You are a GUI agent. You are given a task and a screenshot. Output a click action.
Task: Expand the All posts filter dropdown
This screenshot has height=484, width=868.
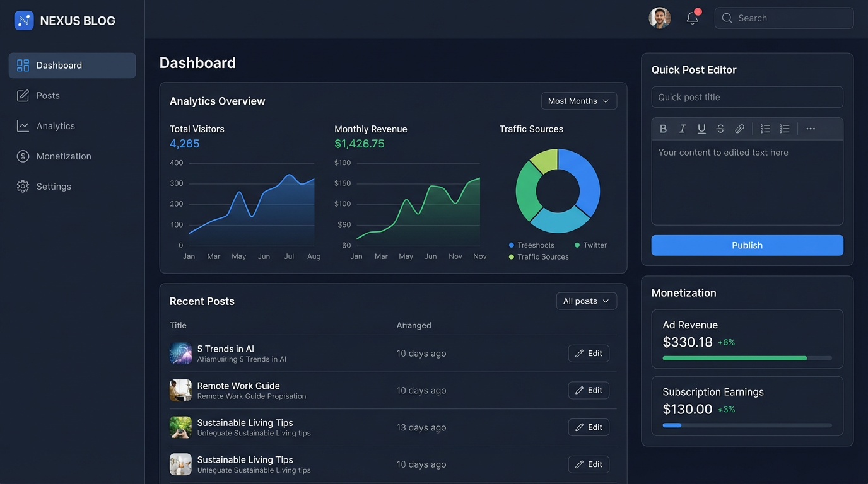tap(586, 301)
